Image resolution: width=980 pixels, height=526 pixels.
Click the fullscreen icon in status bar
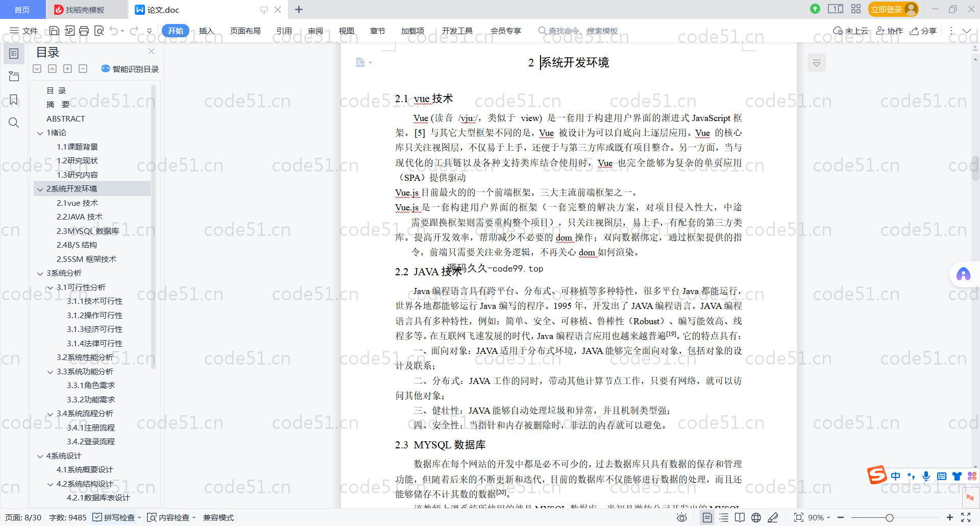pos(966,517)
